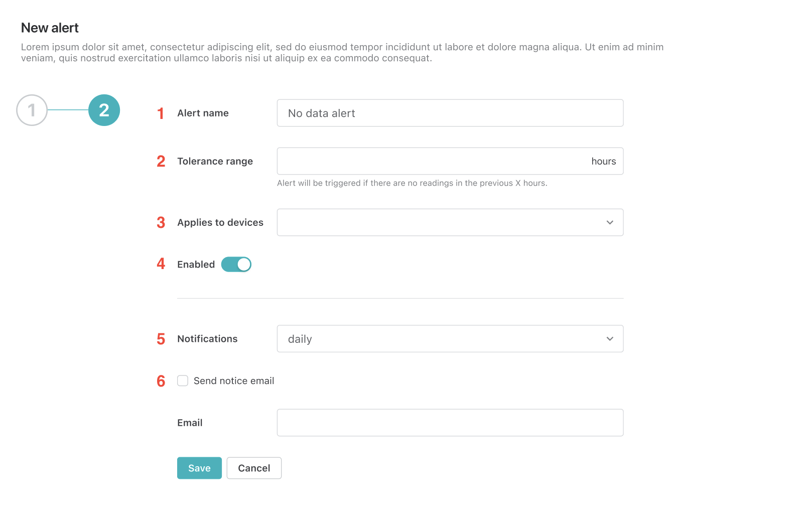The width and height of the screenshot is (812, 509).
Task: Click the Send notice email label
Action: coord(234,381)
